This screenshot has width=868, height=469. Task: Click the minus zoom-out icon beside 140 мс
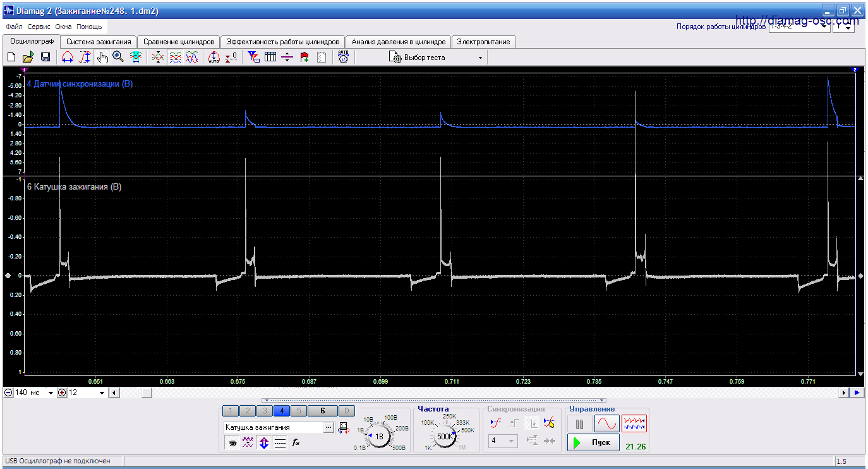[x=8, y=393]
